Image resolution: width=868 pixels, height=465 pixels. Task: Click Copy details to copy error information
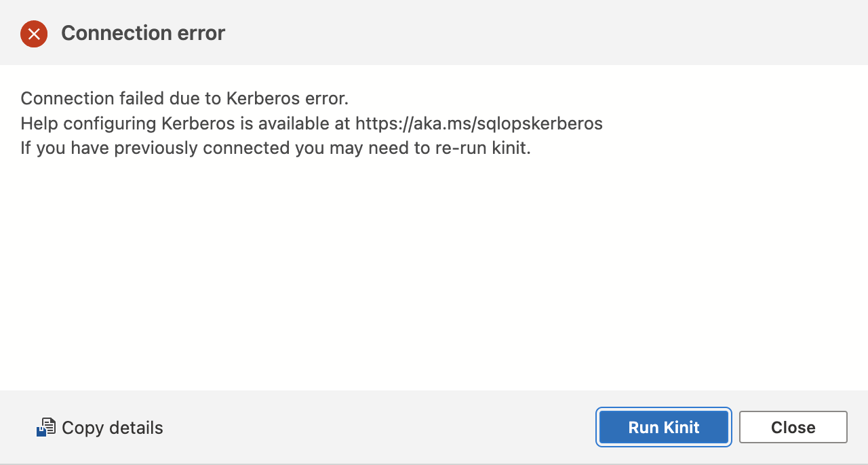pos(99,427)
